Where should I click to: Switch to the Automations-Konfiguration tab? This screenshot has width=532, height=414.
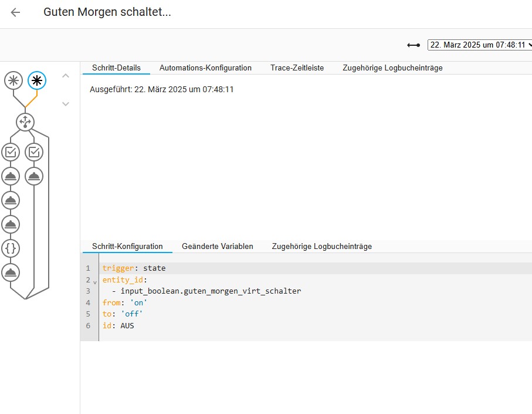coord(205,68)
